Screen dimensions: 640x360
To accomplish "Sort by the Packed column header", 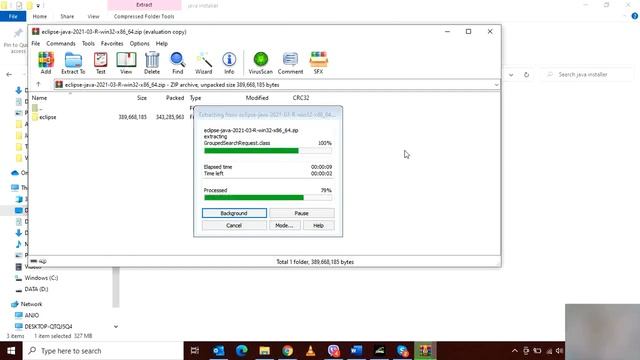I will [175, 98].
